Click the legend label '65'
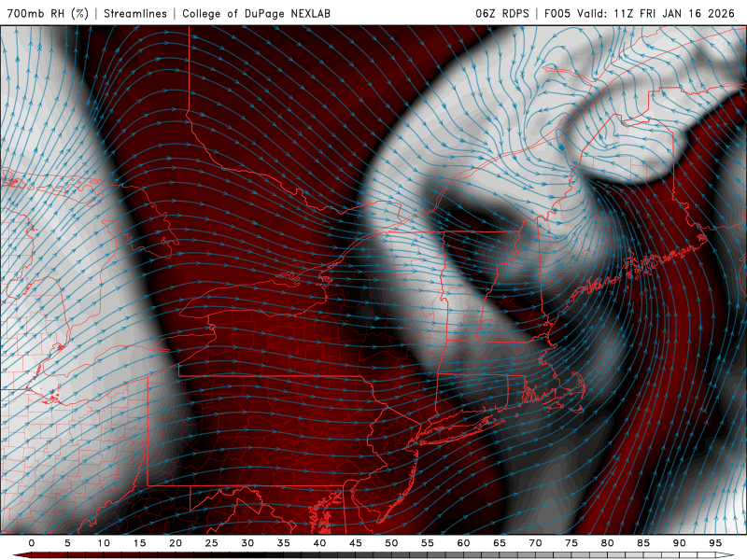The image size is (747, 560). [500, 543]
